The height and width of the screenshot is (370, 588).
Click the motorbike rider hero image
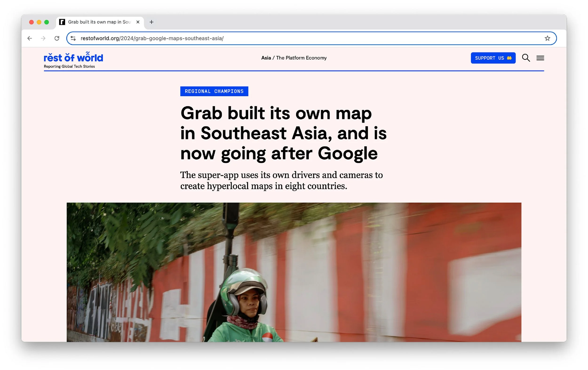pos(294,272)
